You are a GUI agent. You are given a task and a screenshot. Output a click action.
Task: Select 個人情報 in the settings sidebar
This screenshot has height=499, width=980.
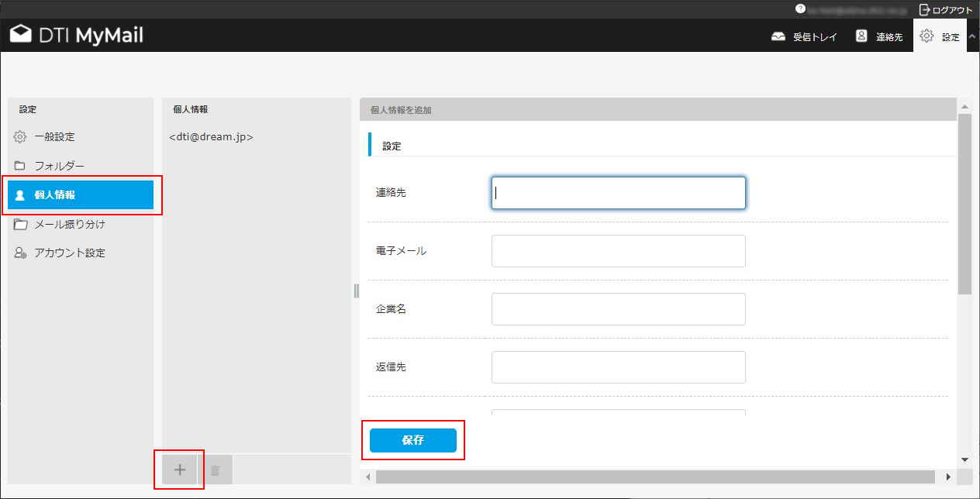81,195
